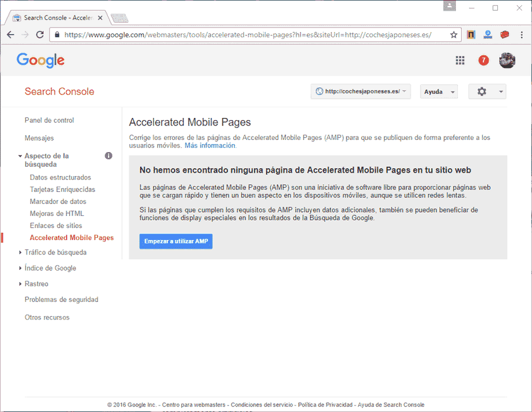Open a new browser tab
This screenshot has width=532, height=412.
[x=119, y=18]
